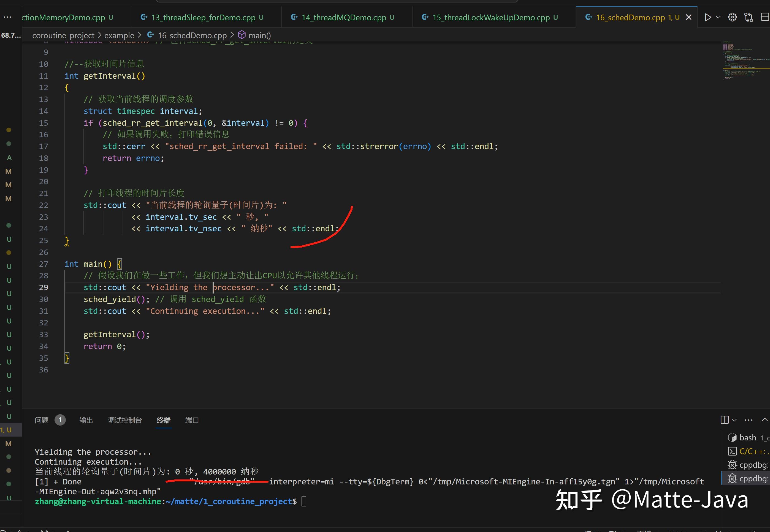Viewport: 770px width, 532px height.
Task: Open the 调试控制台 debug console tab
Action: click(125, 420)
